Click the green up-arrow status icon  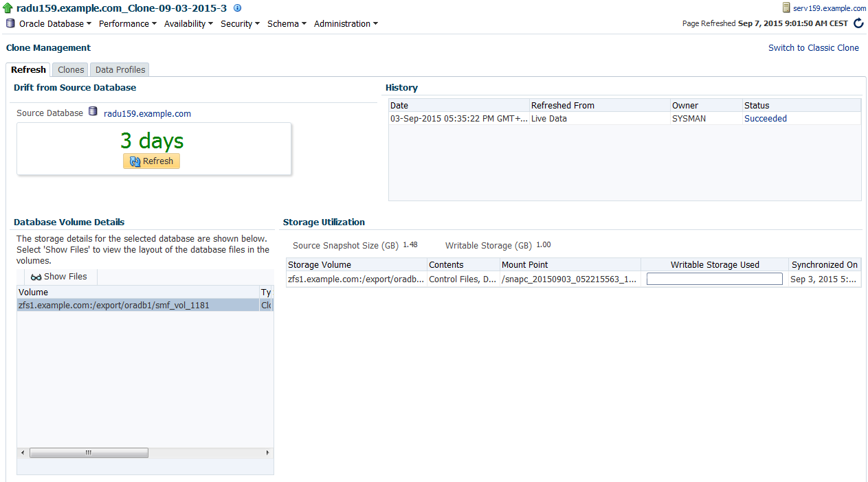(x=8, y=8)
